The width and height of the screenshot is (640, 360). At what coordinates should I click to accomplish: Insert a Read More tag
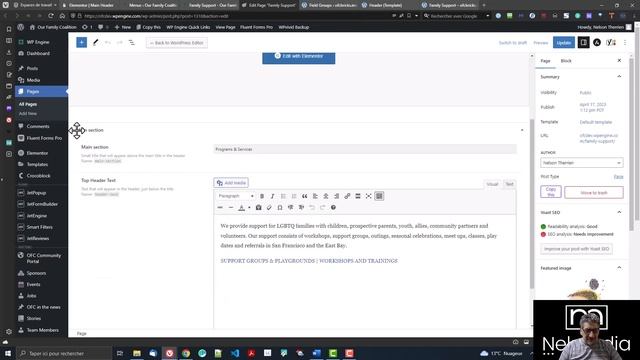coord(358,196)
